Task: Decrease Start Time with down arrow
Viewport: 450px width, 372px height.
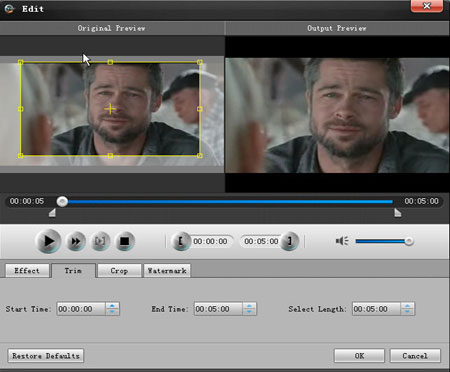Action: [112, 312]
